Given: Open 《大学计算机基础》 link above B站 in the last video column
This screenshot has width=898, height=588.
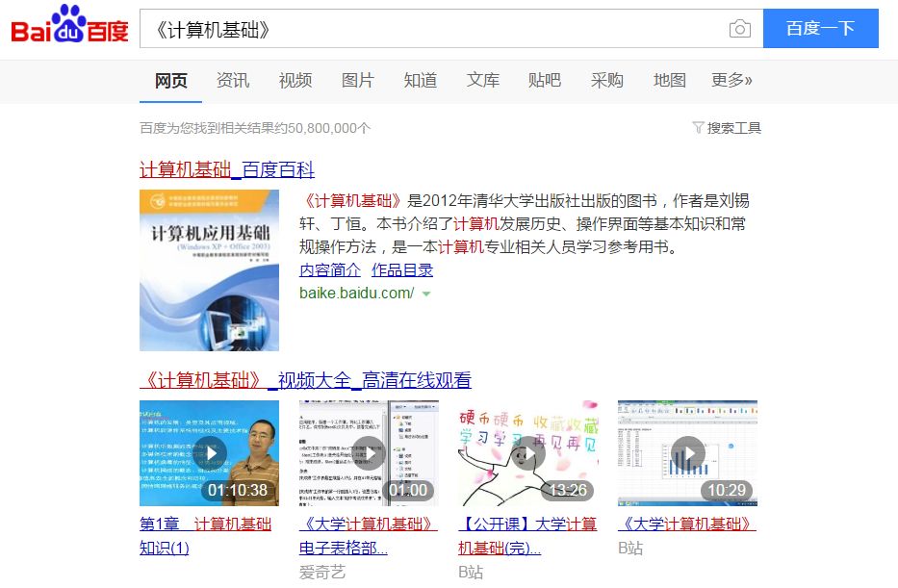Looking at the screenshot, I should click(687, 524).
